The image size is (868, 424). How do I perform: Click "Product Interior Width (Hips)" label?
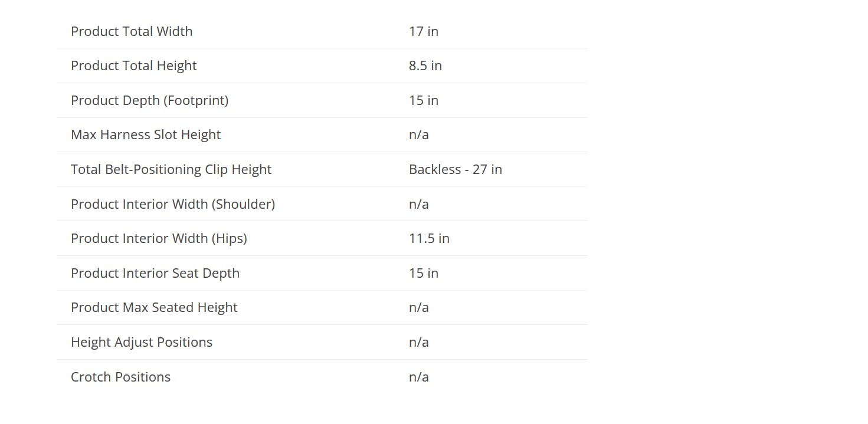(159, 238)
